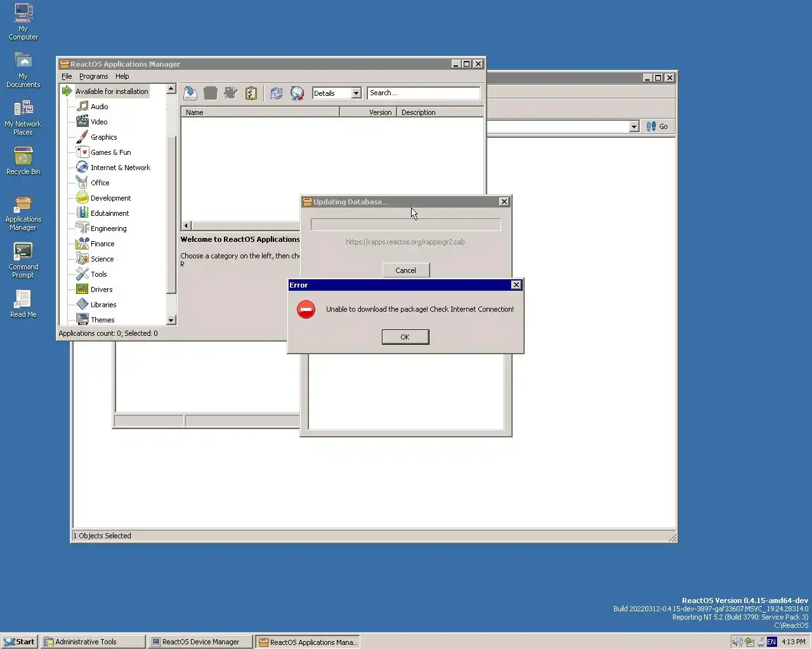Close the Updating Database dialog
The width and height of the screenshot is (812, 650).
tap(504, 202)
